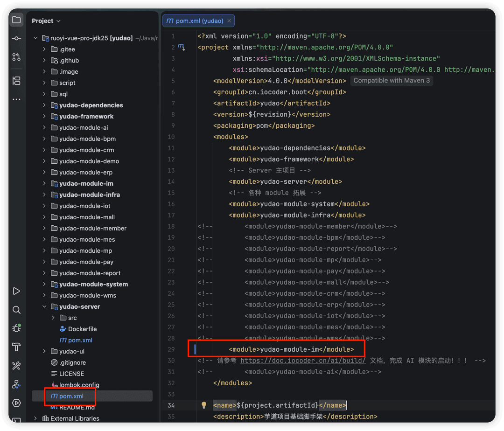The image size is (504, 431).
Task: Open the Commit tool window icon
Action: click(16, 39)
